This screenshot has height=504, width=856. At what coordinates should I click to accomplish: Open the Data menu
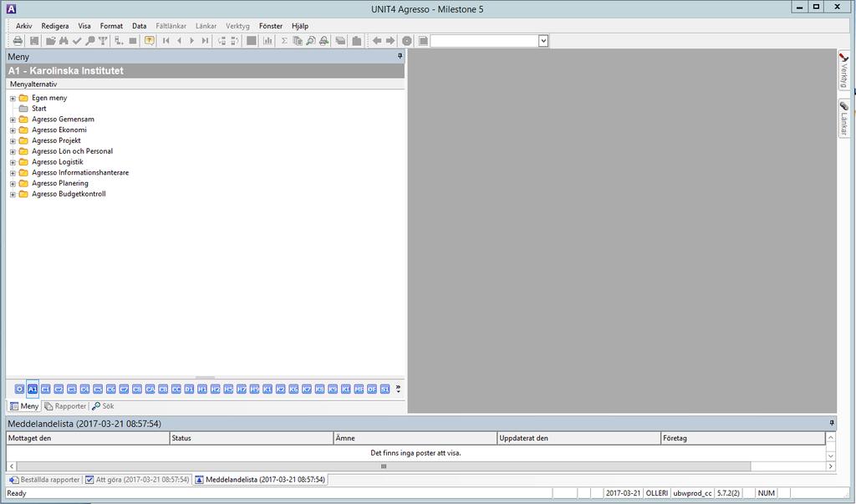pyautogui.click(x=140, y=26)
